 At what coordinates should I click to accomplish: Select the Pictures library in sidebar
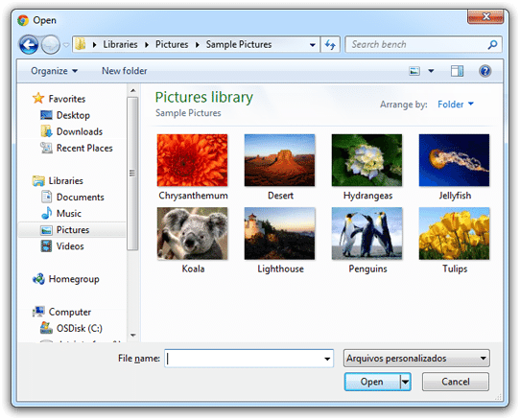tap(72, 230)
